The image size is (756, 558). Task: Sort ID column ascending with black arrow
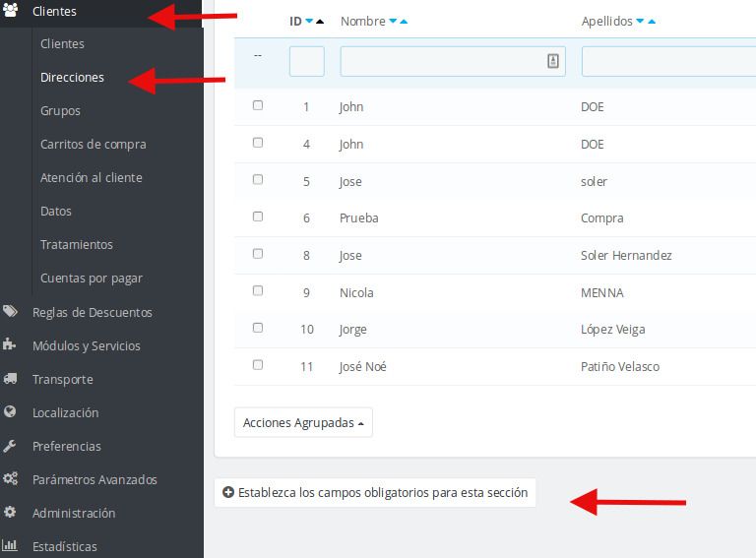tap(319, 22)
